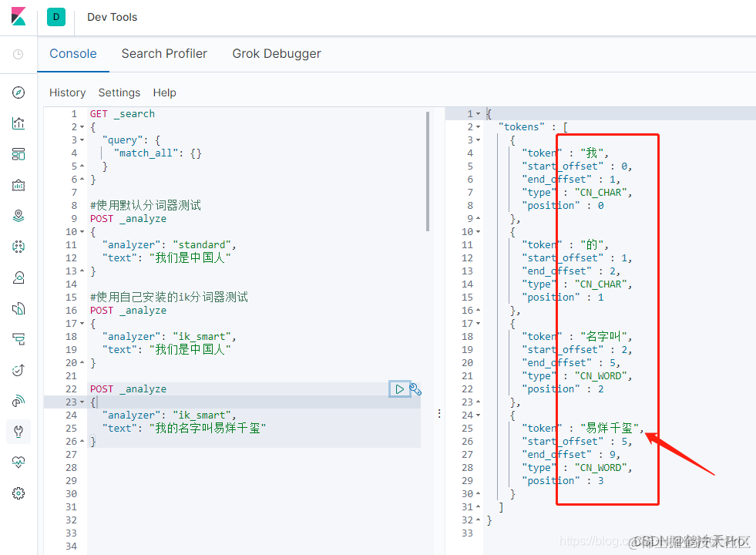Open Dashboard icon in sidebar

(x=18, y=154)
